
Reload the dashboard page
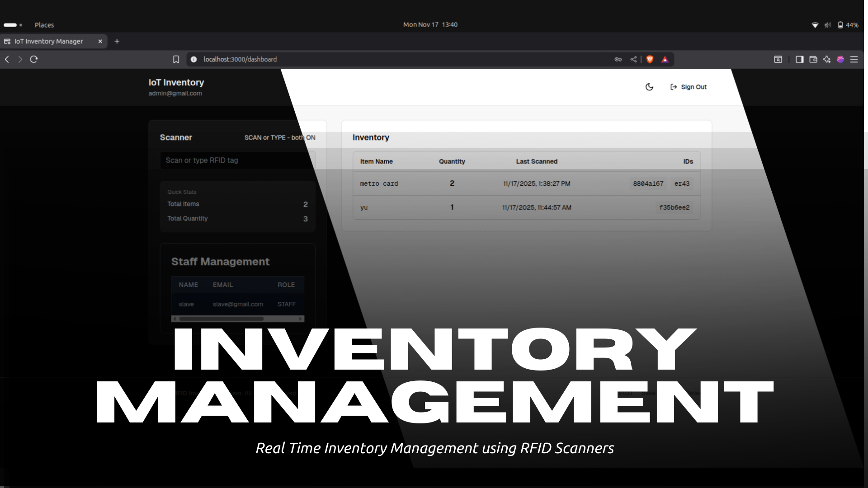(33, 59)
